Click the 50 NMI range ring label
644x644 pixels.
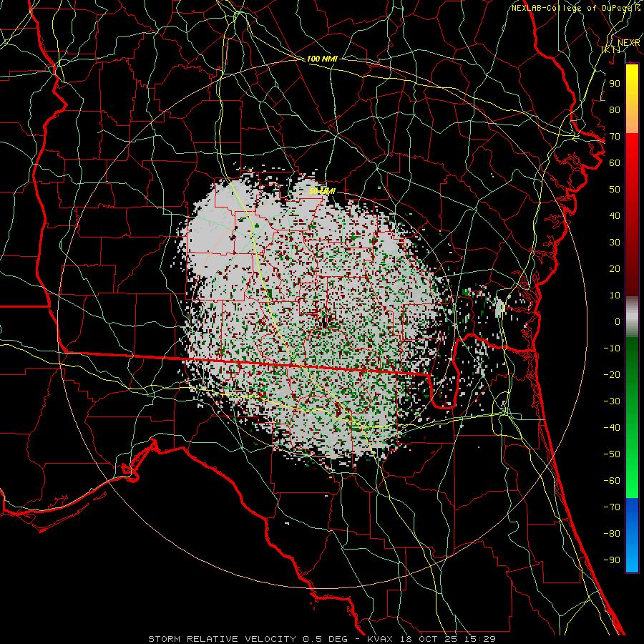pyautogui.click(x=322, y=191)
